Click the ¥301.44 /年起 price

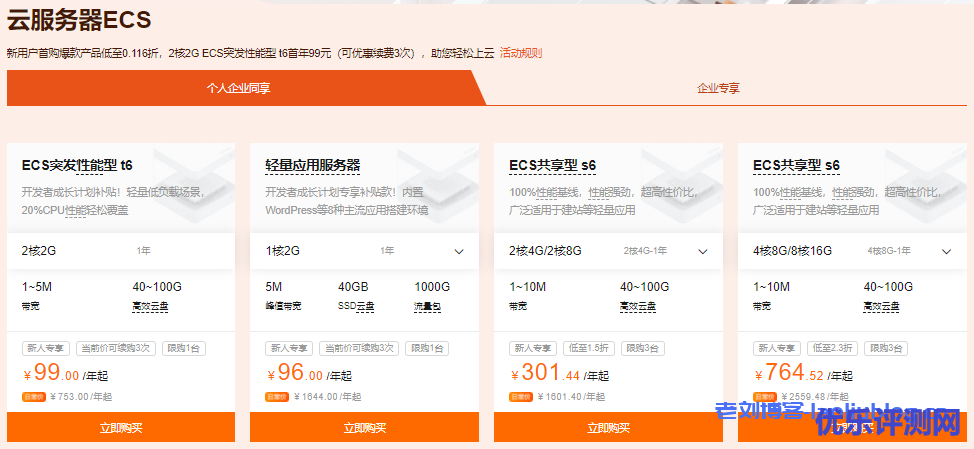(x=560, y=374)
